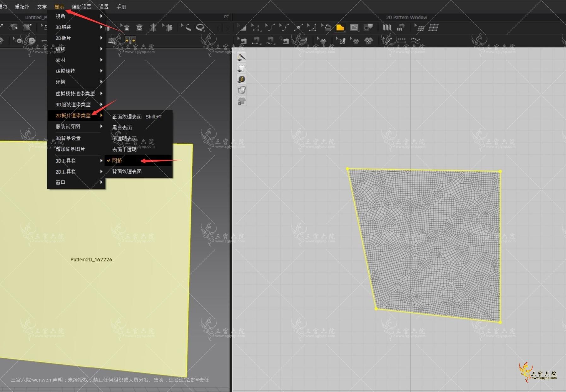Toggle the grid sheet icon in 2D sidebar
The height and width of the screenshot is (392, 566).
point(242,90)
